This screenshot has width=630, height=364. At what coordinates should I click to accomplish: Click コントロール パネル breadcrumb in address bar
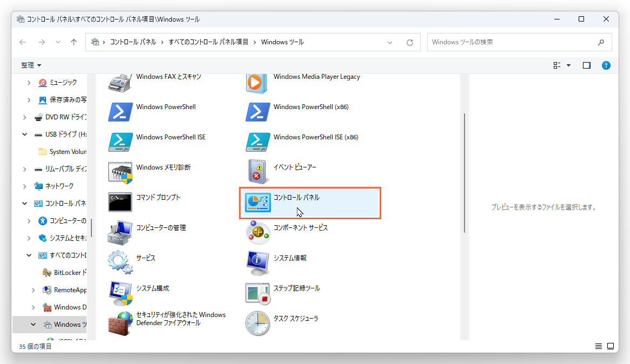click(x=133, y=42)
